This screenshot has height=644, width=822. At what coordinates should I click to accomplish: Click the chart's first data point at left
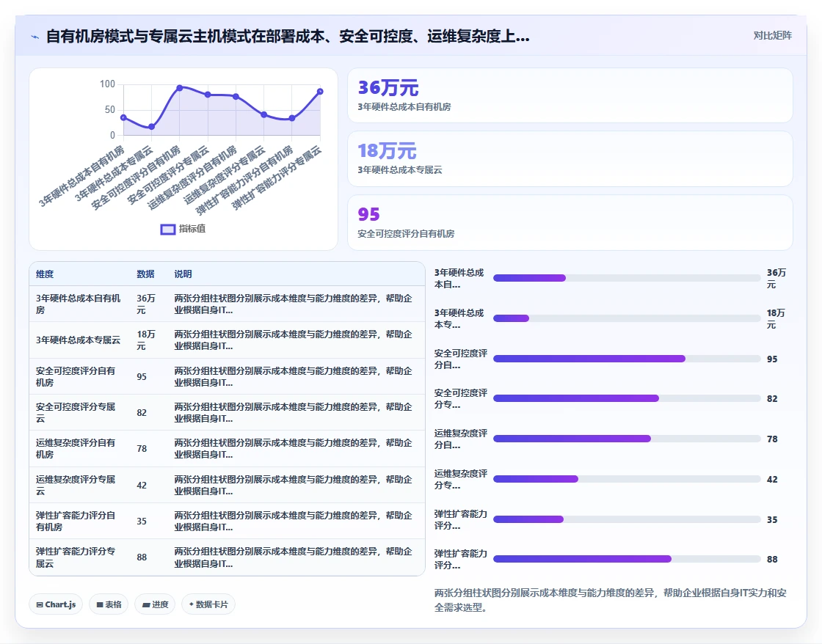124,118
